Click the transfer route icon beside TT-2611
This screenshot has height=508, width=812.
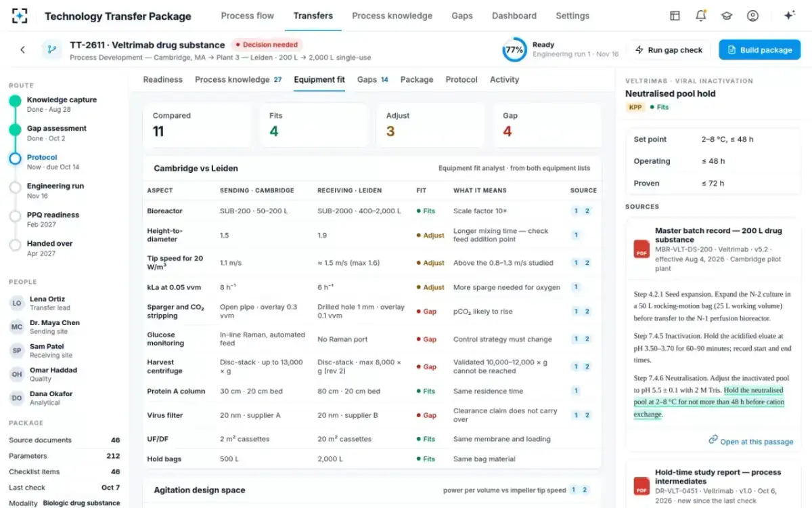[51, 49]
